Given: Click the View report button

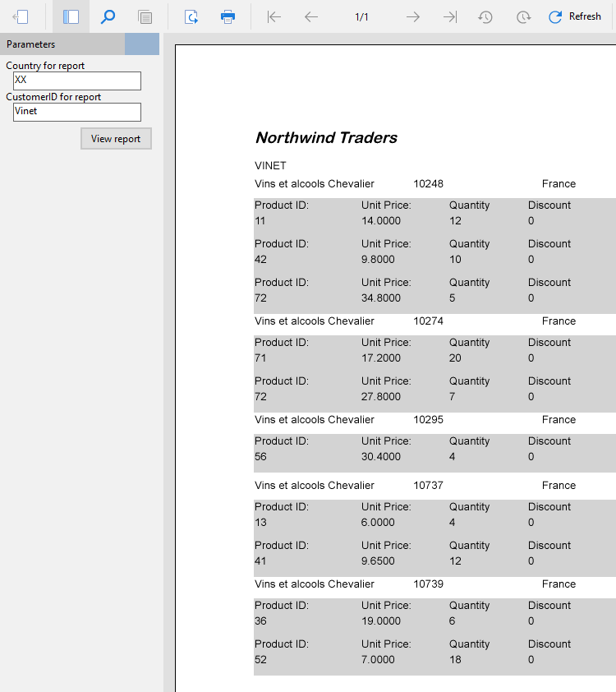Looking at the screenshot, I should (x=116, y=139).
